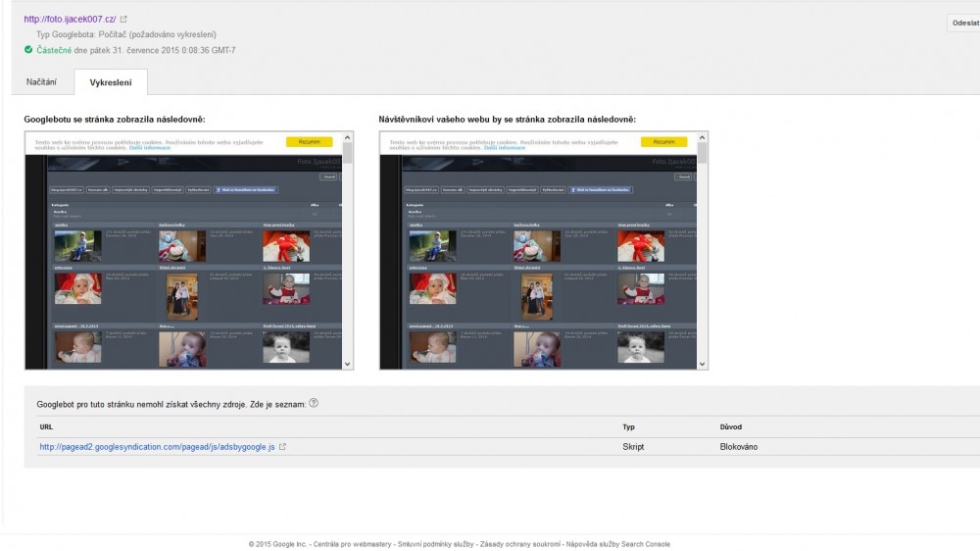Open the blocked adsbygoogle.js script link
Image resolution: width=980 pixels, height=551 pixels.
tap(157, 447)
